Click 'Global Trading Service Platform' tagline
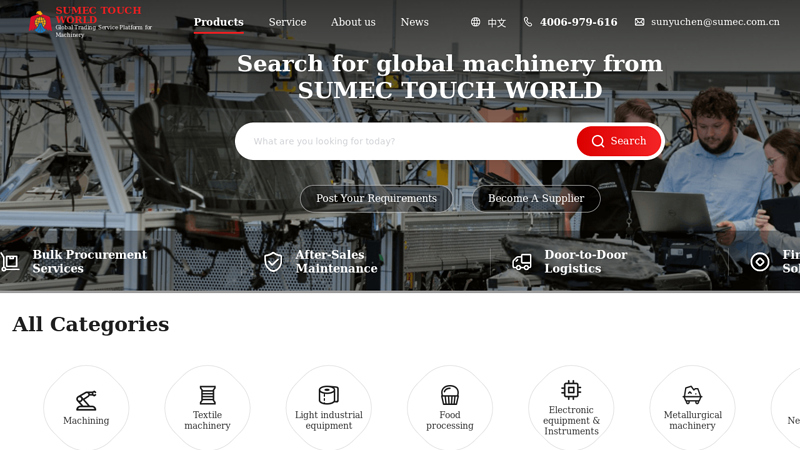 pos(104,31)
